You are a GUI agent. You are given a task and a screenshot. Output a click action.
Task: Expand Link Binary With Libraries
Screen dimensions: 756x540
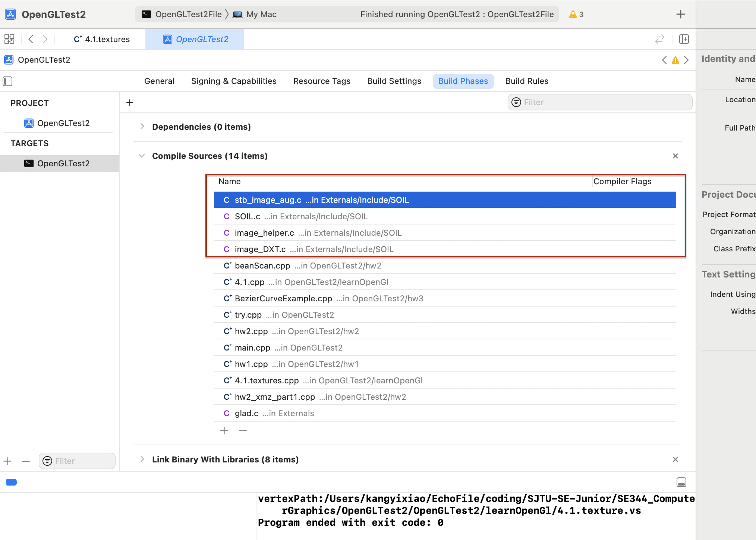[142, 459]
